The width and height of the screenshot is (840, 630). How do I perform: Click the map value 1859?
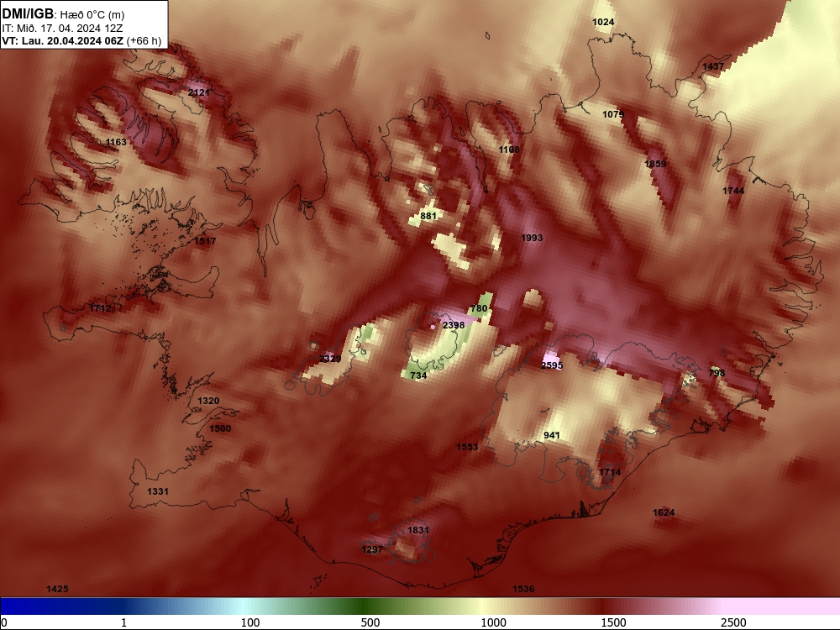tap(655, 164)
